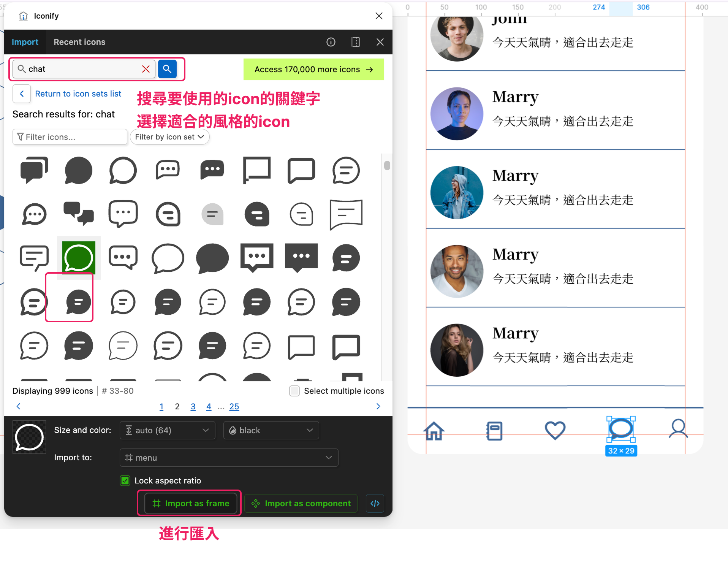Screen dimensions: 728x561
Task: Enable Select multiple icons checkbox
Action: [294, 391]
